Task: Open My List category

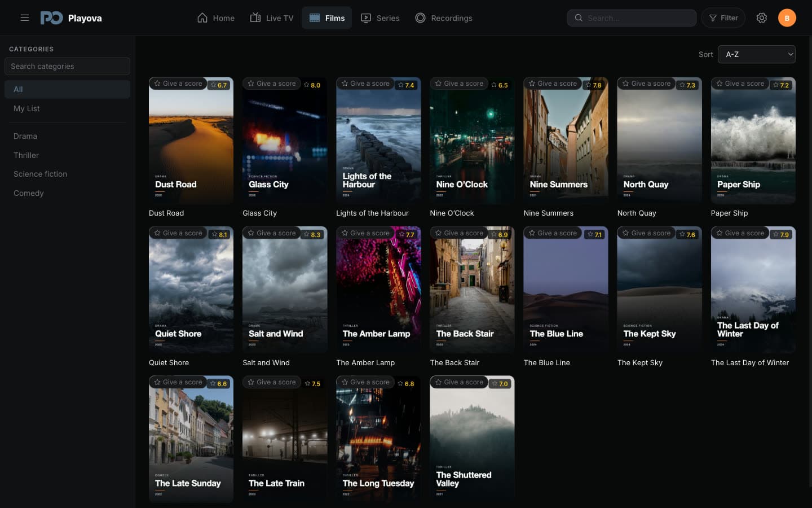Action: coord(67,108)
